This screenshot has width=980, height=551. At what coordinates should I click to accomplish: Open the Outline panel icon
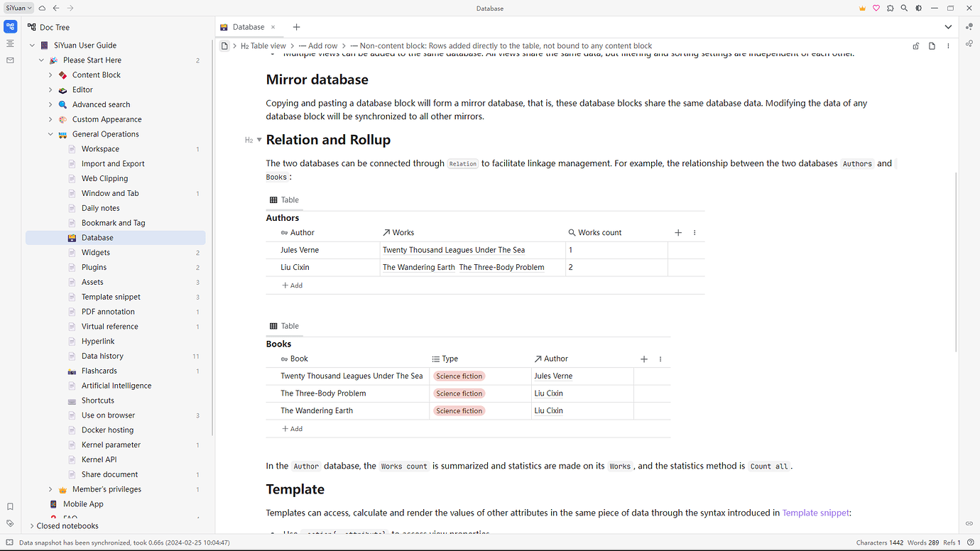(x=10, y=43)
